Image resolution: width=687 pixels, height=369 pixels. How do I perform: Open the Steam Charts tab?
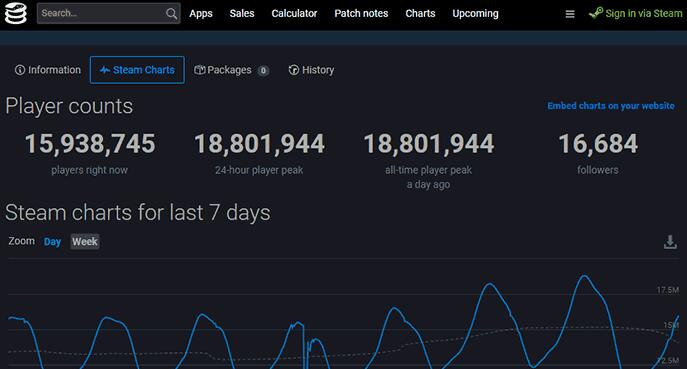137,70
